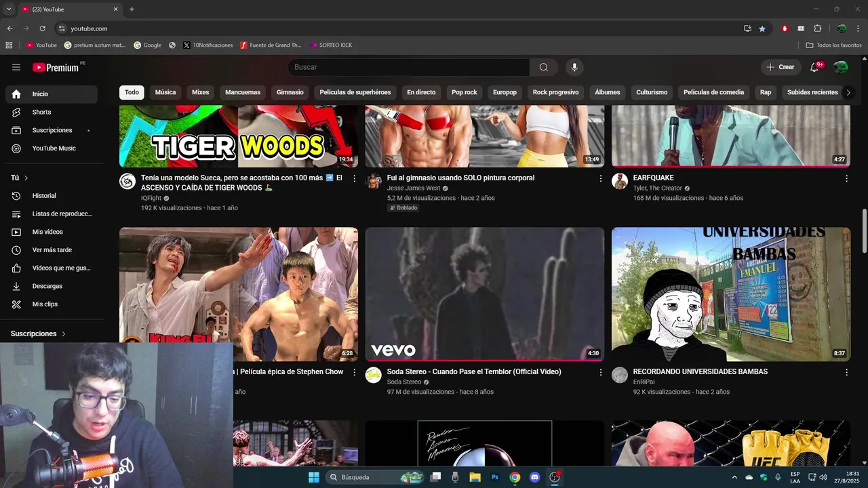The height and width of the screenshot is (488, 868).
Task: Select the Mixes filter chip
Action: pos(201,92)
